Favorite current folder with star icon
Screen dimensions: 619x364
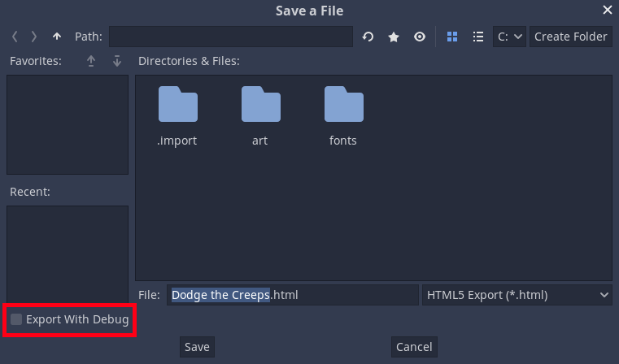394,37
